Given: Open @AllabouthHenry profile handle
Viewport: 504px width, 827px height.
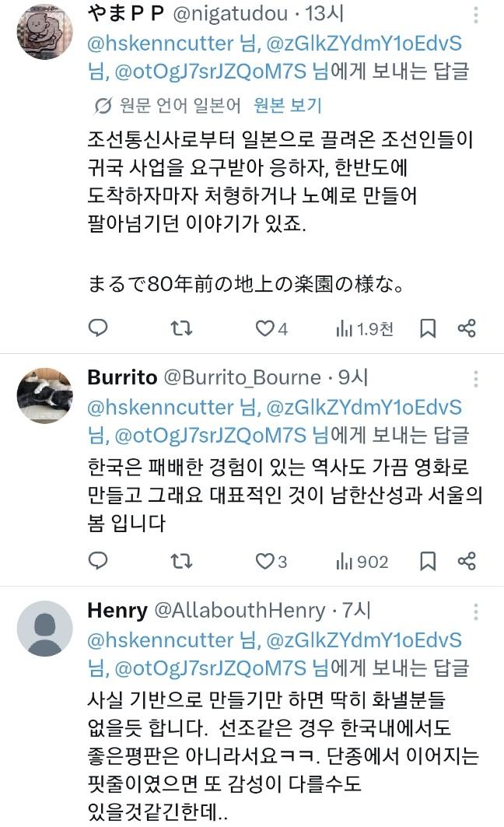Looking at the screenshot, I should (x=240, y=611).
